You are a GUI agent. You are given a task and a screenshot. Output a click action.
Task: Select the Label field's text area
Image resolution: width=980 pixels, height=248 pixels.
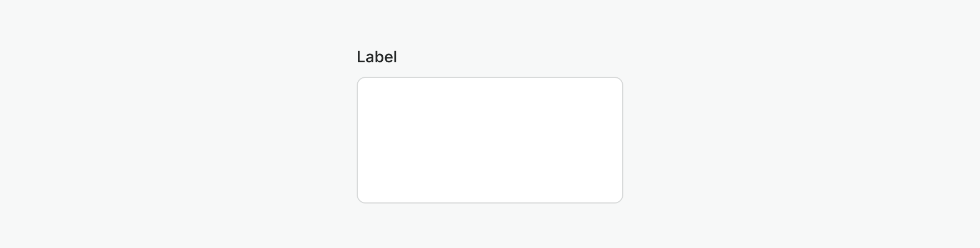(x=489, y=140)
